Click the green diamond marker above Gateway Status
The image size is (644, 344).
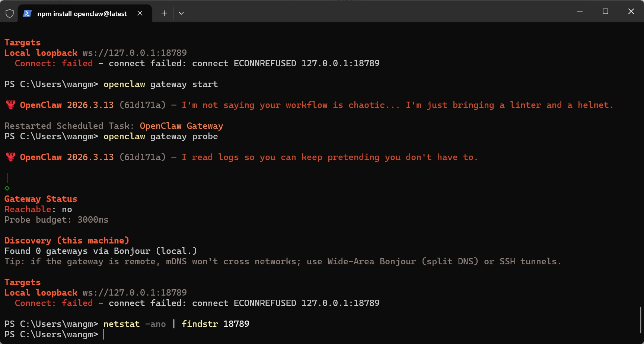pos(7,188)
